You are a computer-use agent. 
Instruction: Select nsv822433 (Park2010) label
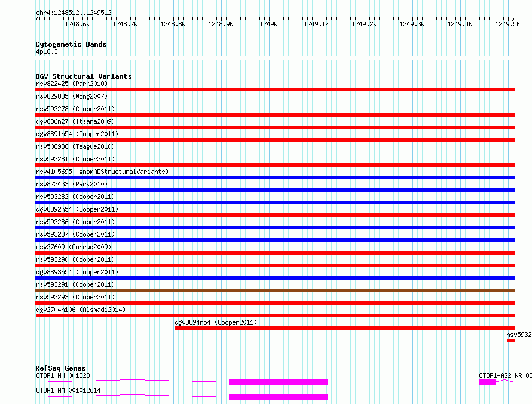tap(72, 184)
